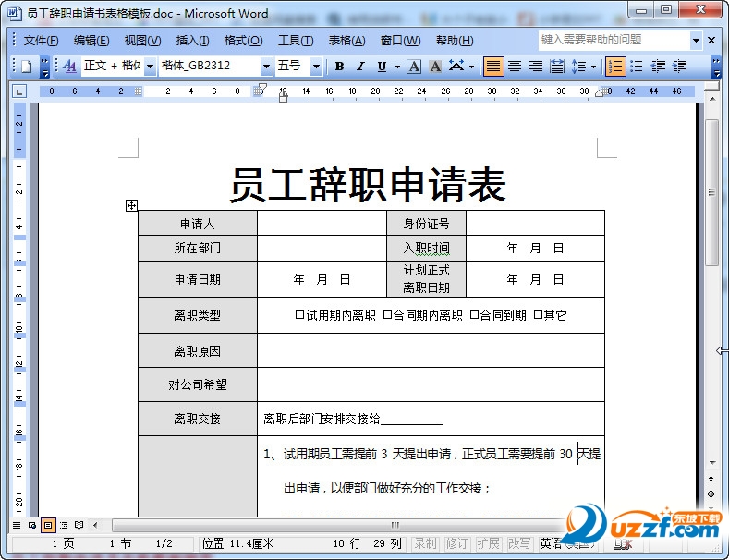Screen dimensions: 729x560
Task: Switch to Outline view
Action: (64, 525)
